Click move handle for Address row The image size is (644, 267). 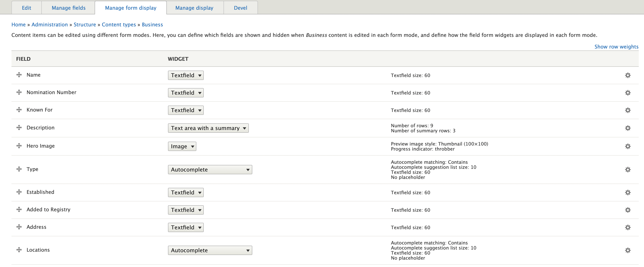click(19, 227)
